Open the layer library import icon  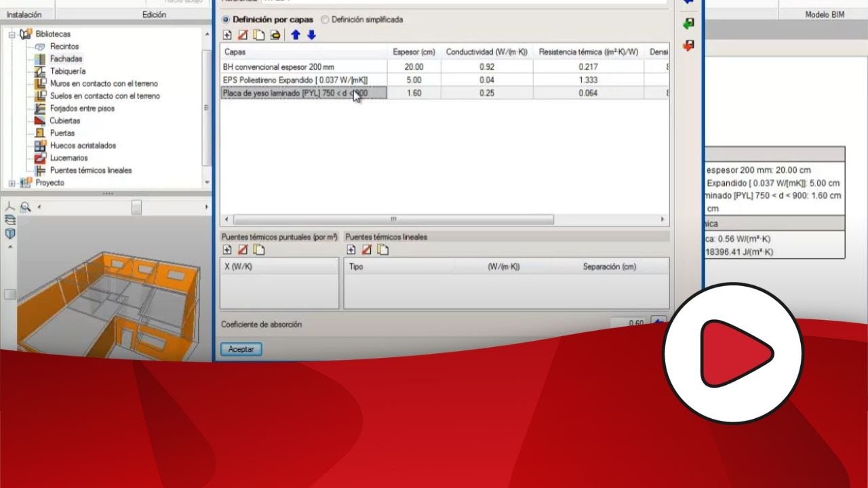(275, 35)
